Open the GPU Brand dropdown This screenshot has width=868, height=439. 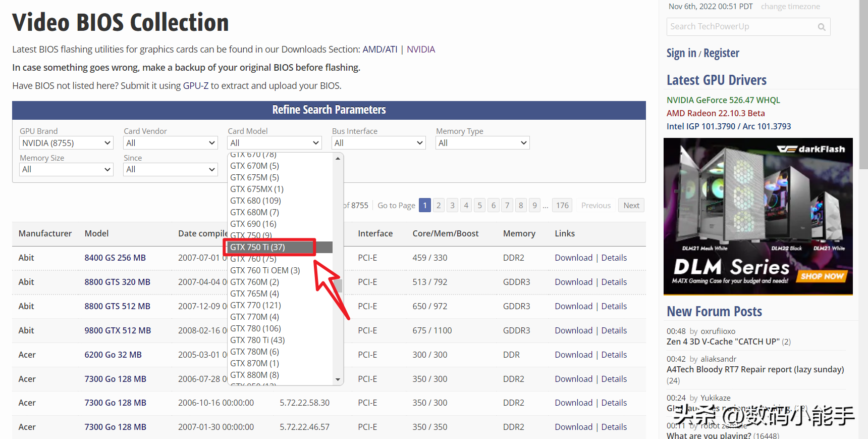click(x=66, y=143)
